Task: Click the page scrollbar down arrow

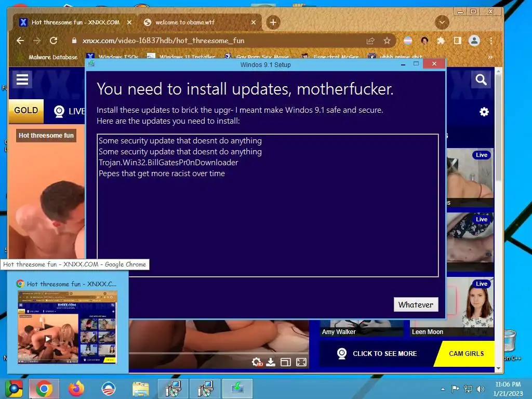Action: point(498,368)
